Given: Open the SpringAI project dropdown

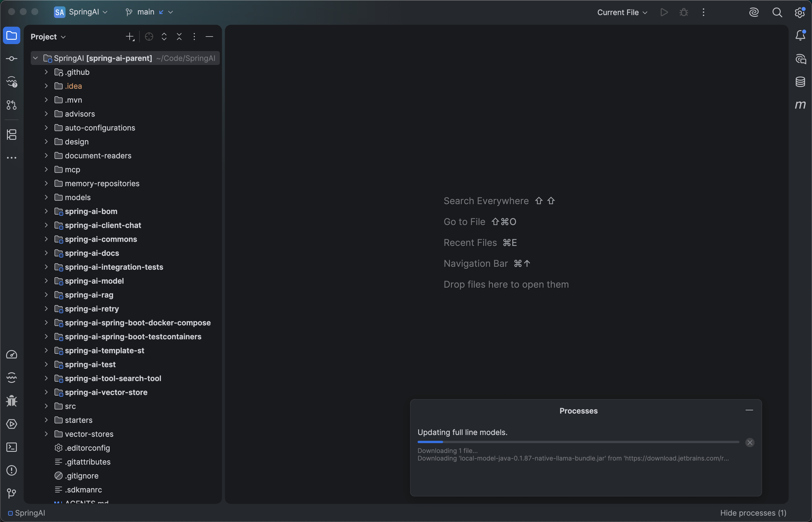Looking at the screenshot, I should [x=81, y=12].
